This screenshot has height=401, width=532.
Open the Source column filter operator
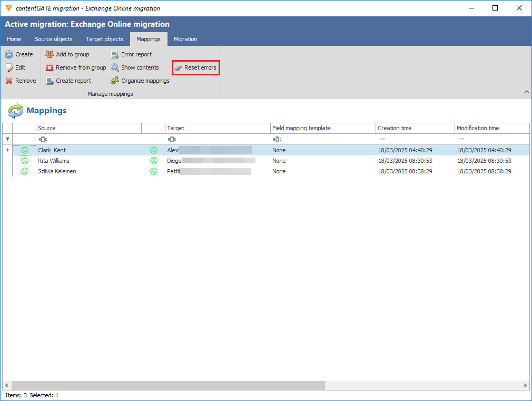coord(42,139)
